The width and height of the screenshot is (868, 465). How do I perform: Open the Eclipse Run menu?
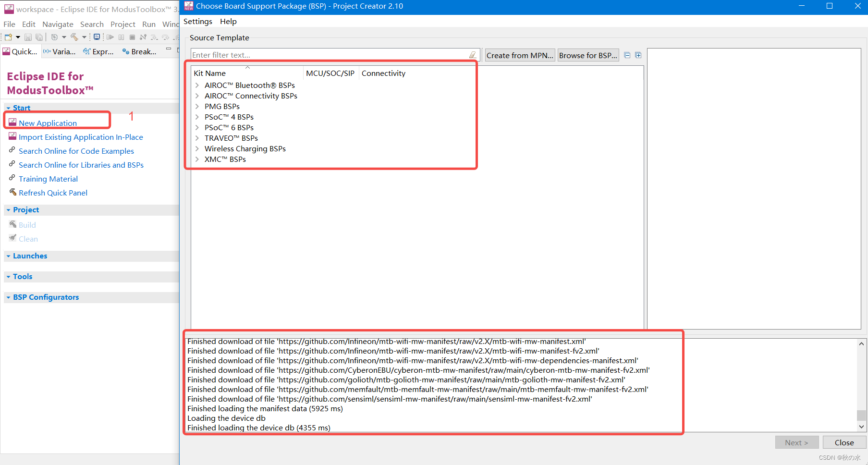149,24
